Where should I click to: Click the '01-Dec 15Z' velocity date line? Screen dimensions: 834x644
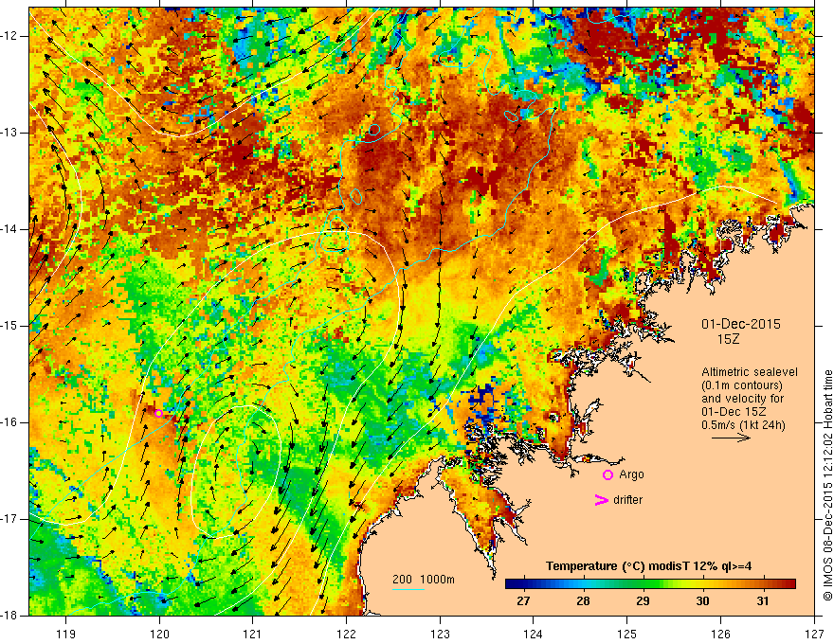coord(735,412)
